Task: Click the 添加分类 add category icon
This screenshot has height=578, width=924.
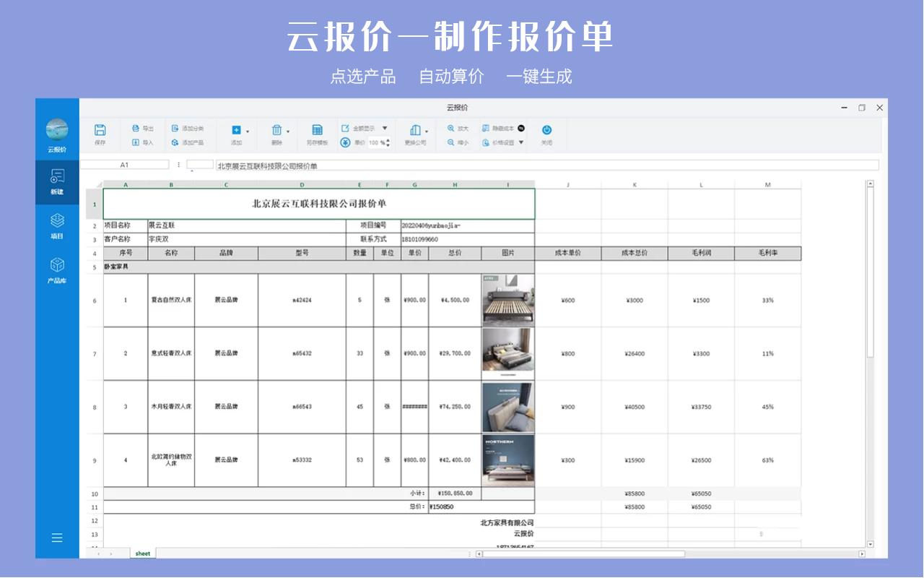Action: [176, 127]
